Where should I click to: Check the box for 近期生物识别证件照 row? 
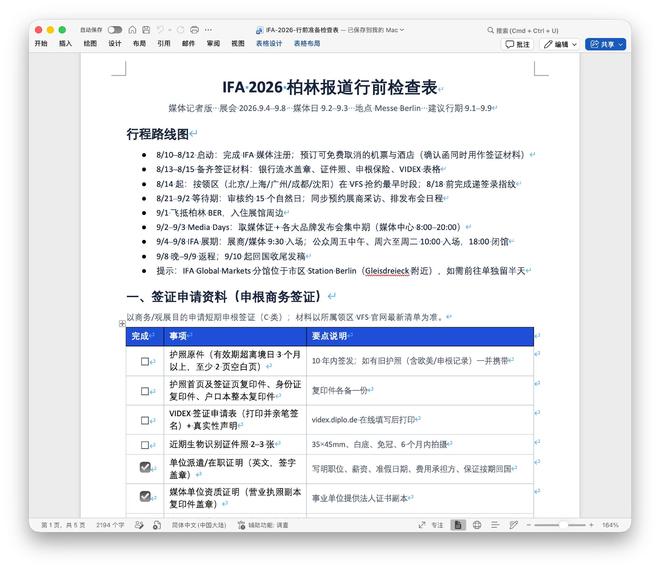[x=145, y=445]
